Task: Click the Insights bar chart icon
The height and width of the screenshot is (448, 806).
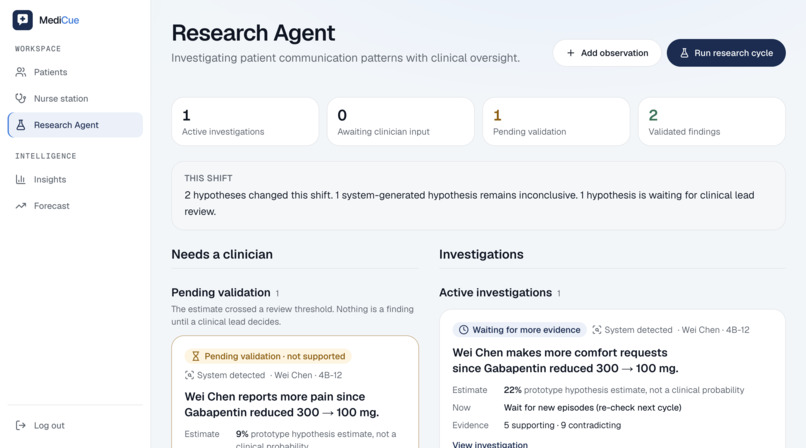Action: pyautogui.click(x=21, y=179)
